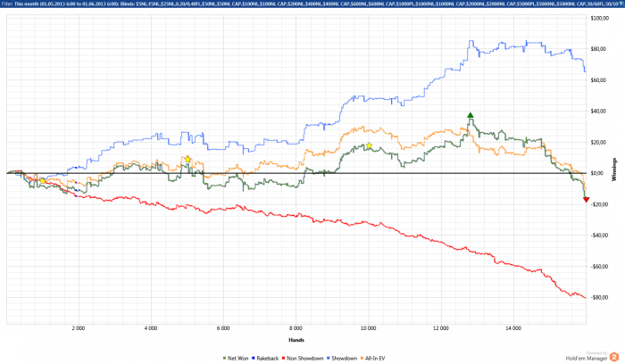The height and width of the screenshot is (364, 625).
Task: Click the 12 000 x-axis label
Action: 441,328
